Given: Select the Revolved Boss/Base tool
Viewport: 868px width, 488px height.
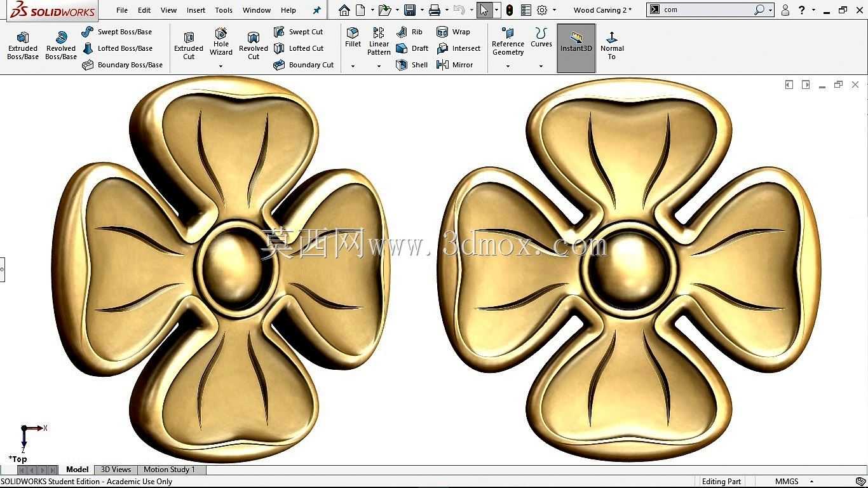Looking at the screenshot, I should [x=61, y=46].
